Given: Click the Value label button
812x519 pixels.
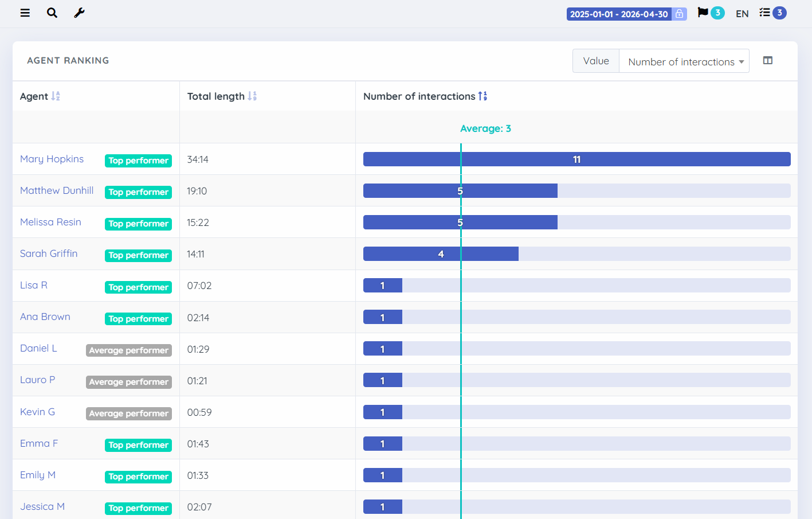Looking at the screenshot, I should pos(596,61).
